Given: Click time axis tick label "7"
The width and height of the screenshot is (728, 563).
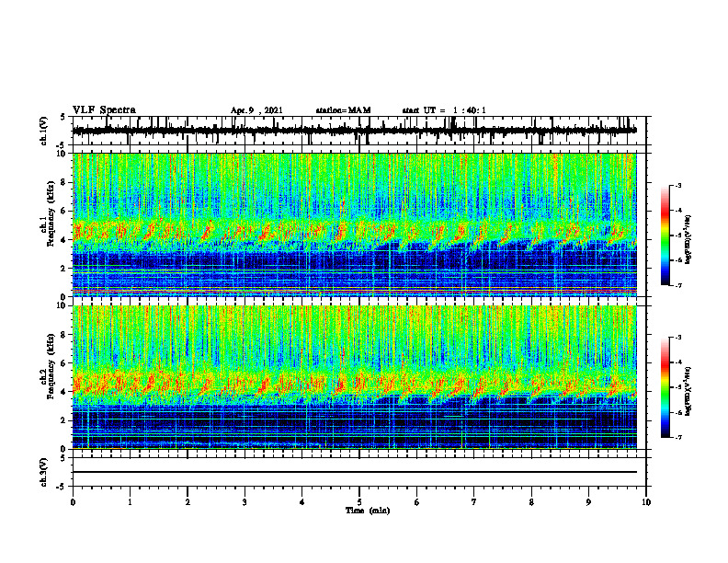Looking at the screenshot, I should click(474, 502).
